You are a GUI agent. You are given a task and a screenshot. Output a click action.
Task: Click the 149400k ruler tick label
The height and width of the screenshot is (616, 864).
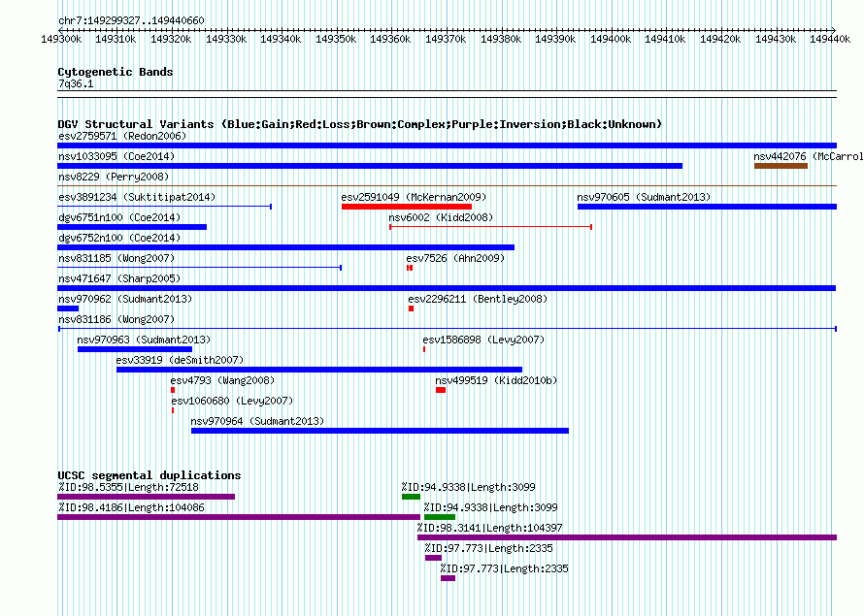click(x=611, y=39)
